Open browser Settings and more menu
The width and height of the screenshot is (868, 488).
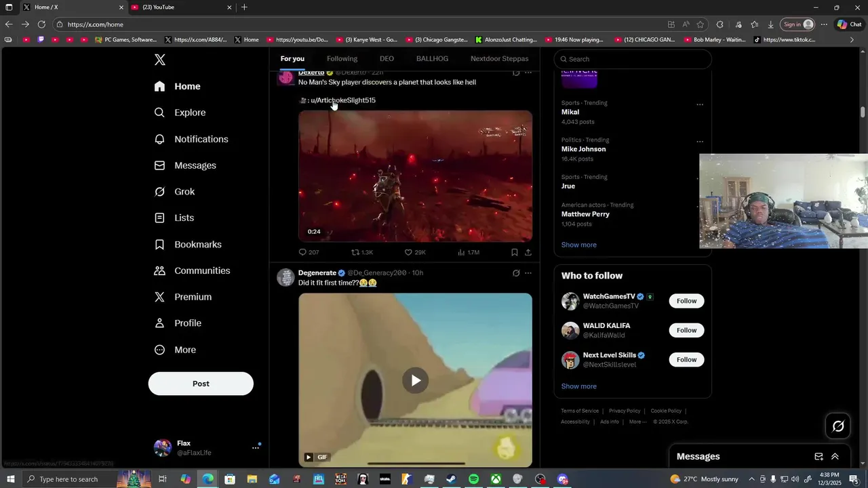pos(825,24)
